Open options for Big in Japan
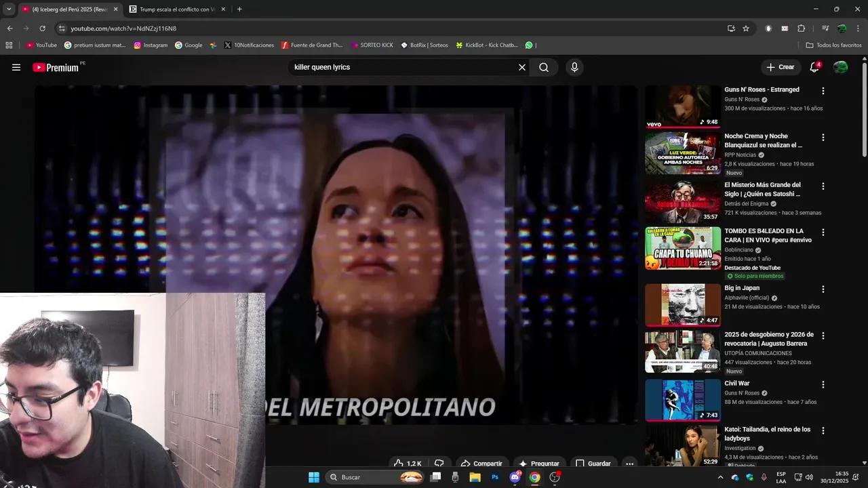The height and width of the screenshot is (488, 868). (x=823, y=289)
